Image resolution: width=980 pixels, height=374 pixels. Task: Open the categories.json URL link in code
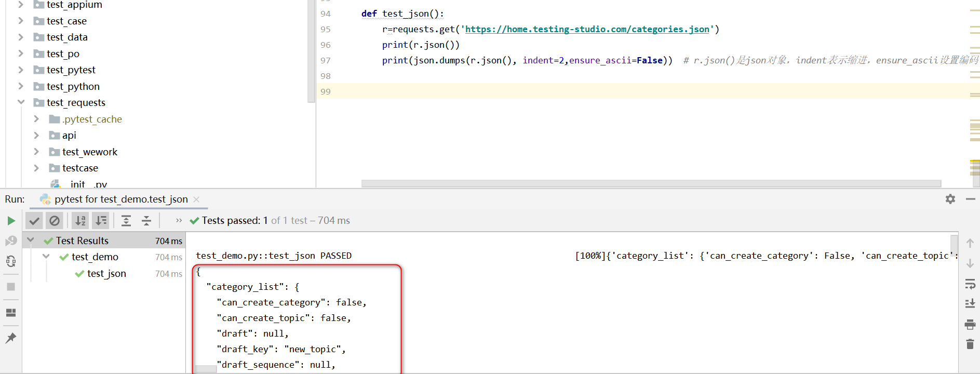pyautogui.click(x=587, y=29)
